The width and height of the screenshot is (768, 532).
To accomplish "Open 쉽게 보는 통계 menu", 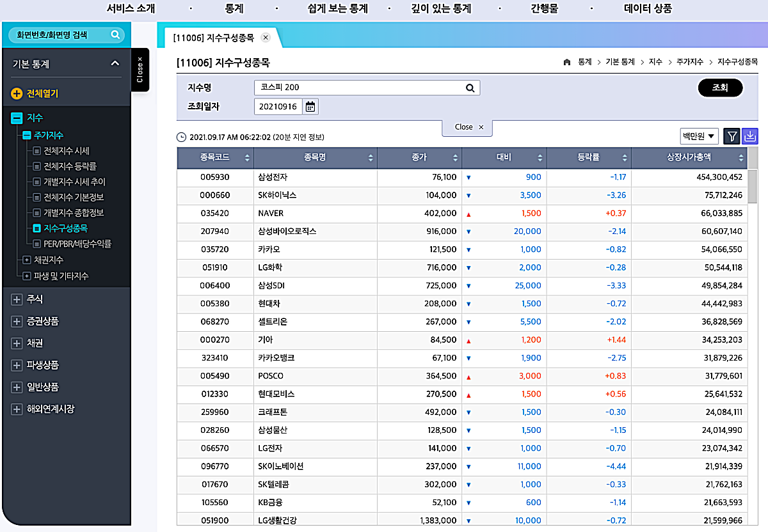I will (337, 9).
